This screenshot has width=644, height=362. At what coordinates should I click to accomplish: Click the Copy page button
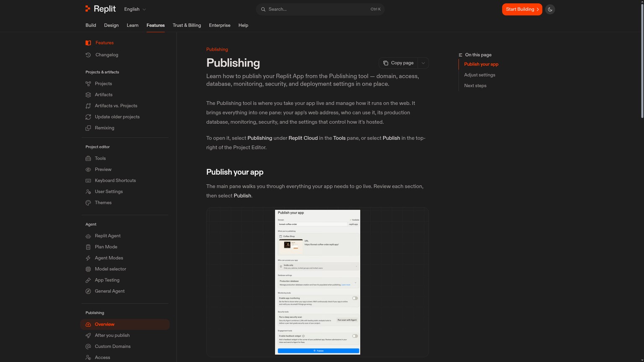pos(398,63)
